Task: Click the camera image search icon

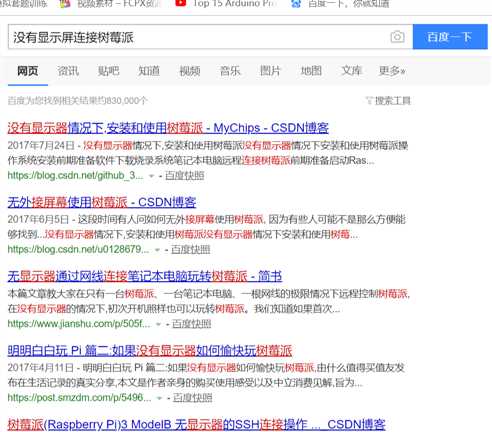Action: tap(397, 37)
